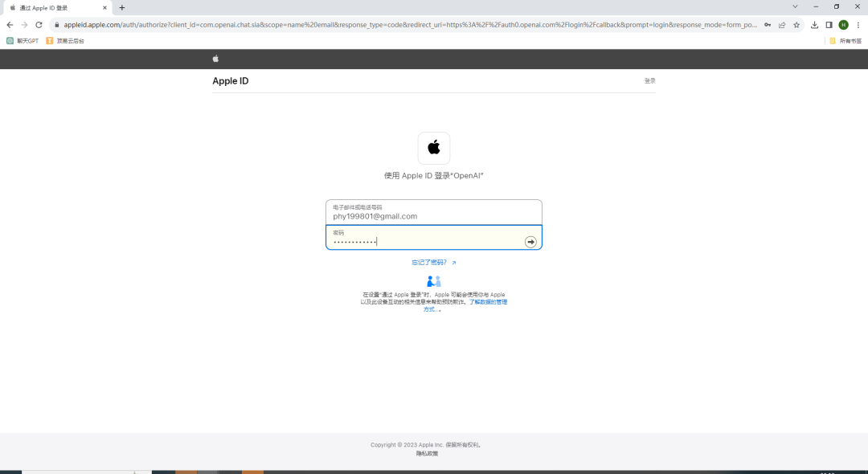Click the lock icon in address bar

(x=56, y=25)
